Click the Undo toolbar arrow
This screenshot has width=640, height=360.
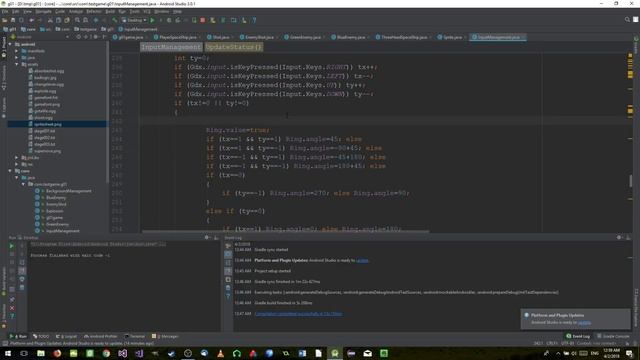point(31,20)
